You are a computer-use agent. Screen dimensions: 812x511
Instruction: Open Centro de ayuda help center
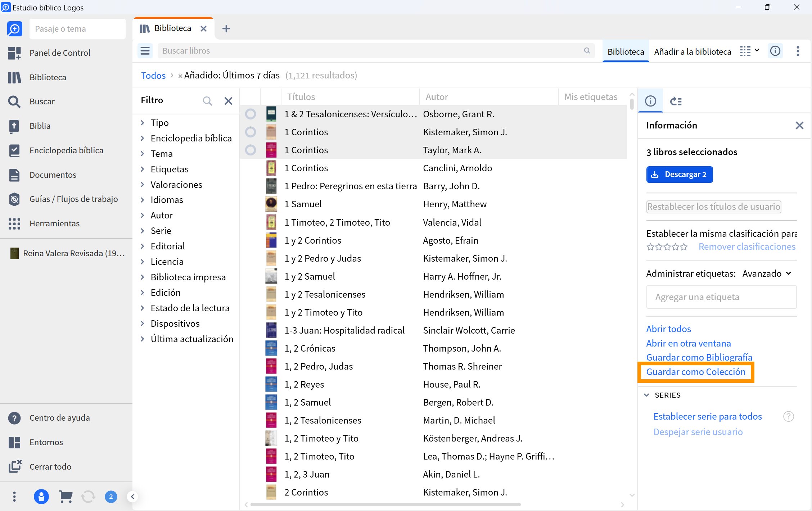(x=59, y=418)
